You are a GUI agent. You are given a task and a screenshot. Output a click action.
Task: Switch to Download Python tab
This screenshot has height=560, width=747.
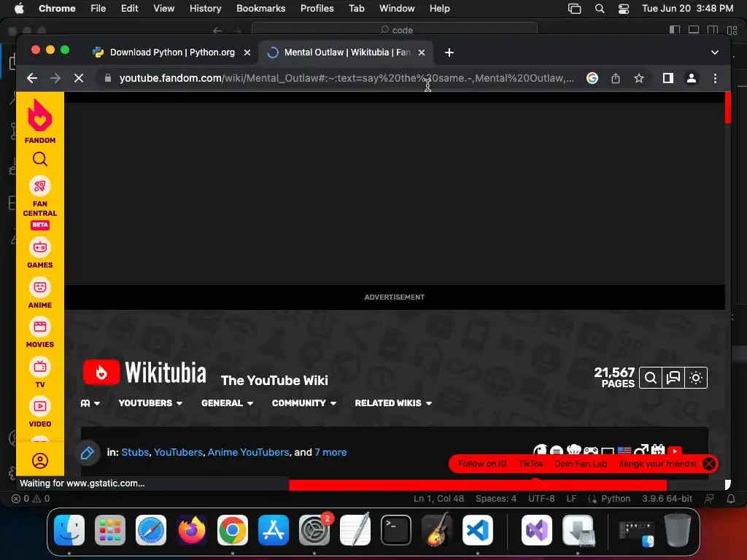(172, 52)
